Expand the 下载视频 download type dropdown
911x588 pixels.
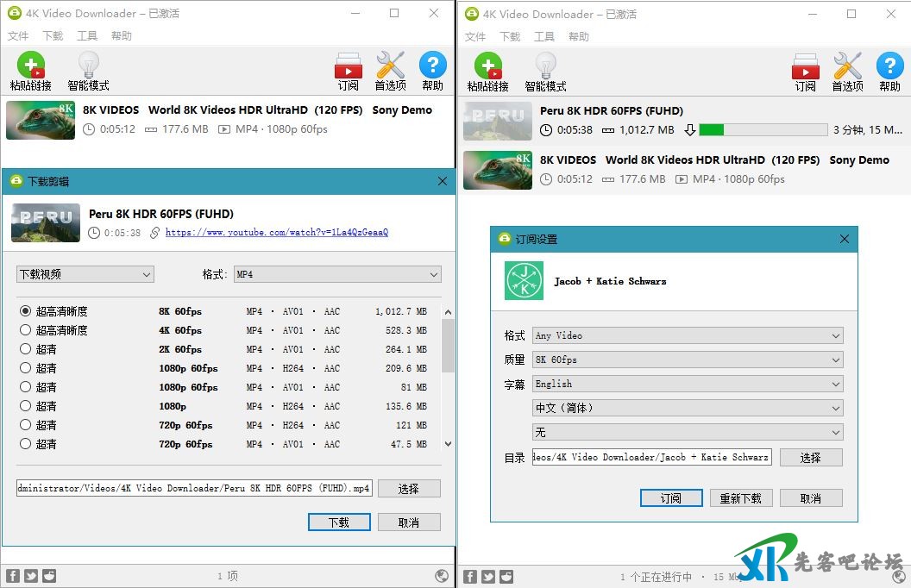(x=85, y=274)
